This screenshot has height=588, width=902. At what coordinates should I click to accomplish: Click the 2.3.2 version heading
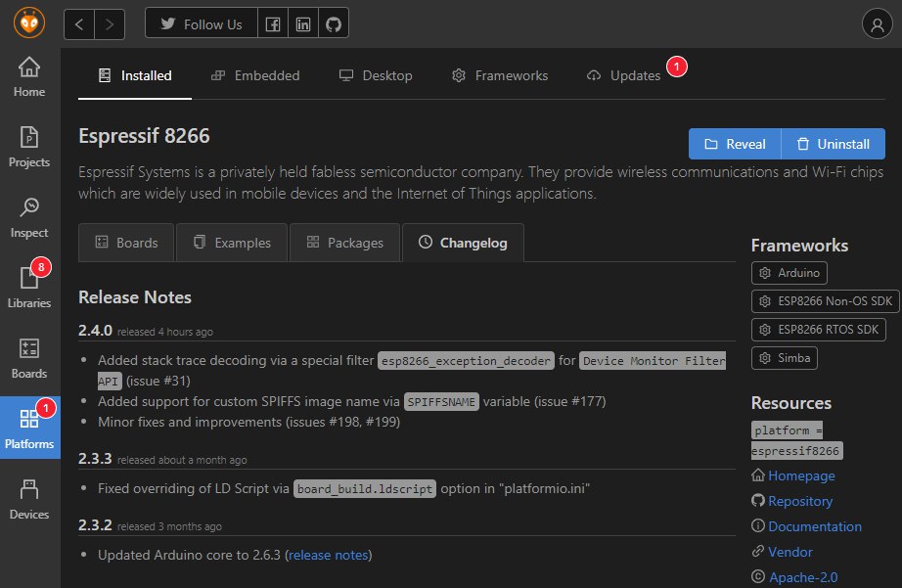(96, 525)
